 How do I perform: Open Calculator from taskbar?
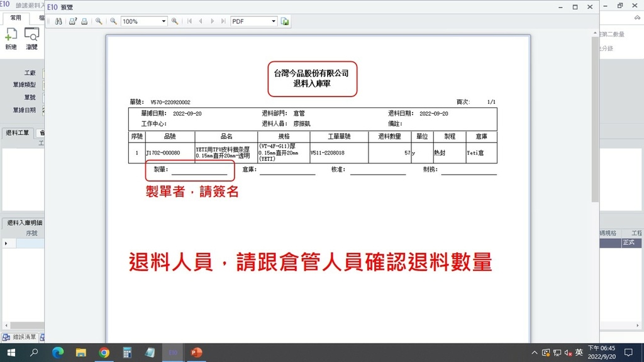pyautogui.click(x=127, y=353)
